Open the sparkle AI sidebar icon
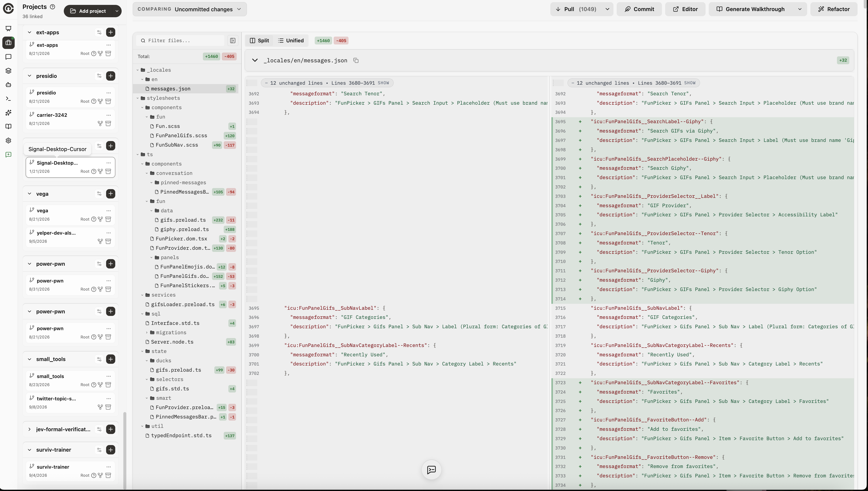This screenshot has width=868, height=491. pyautogui.click(x=9, y=113)
